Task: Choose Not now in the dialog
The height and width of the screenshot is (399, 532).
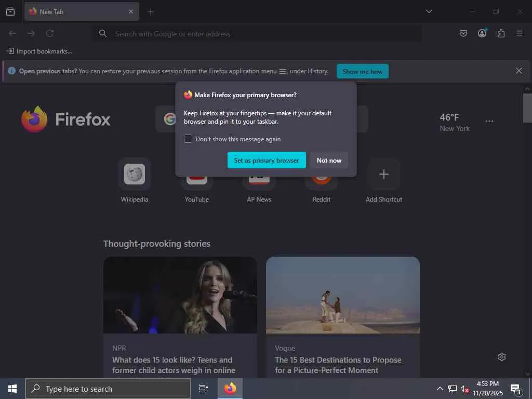Action: click(329, 160)
